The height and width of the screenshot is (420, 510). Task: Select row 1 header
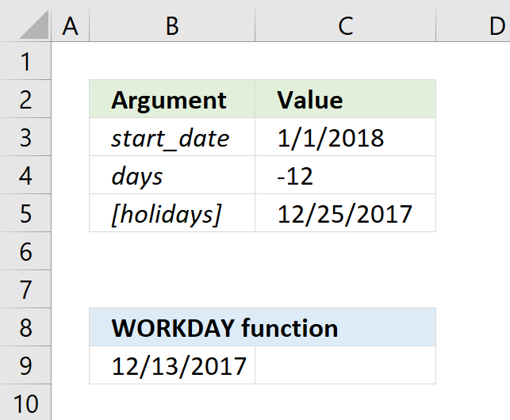tap(25, 61)
